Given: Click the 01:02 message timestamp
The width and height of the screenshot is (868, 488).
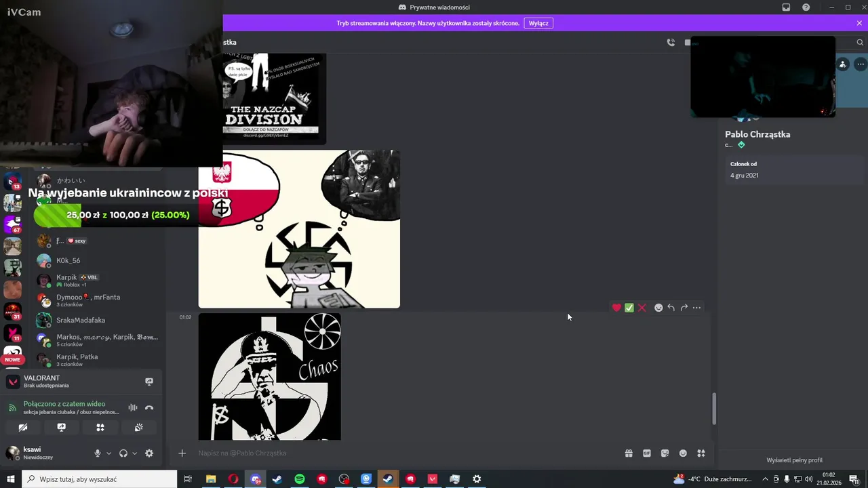Looking at the screenshot, I should coord(185,317).
